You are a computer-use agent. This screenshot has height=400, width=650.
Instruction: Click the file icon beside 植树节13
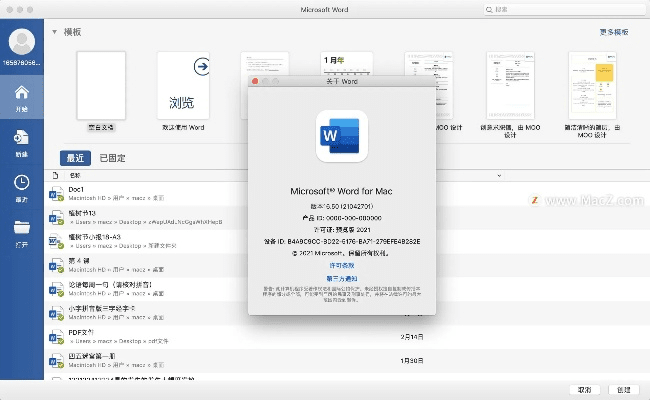(x=56, y=218)
